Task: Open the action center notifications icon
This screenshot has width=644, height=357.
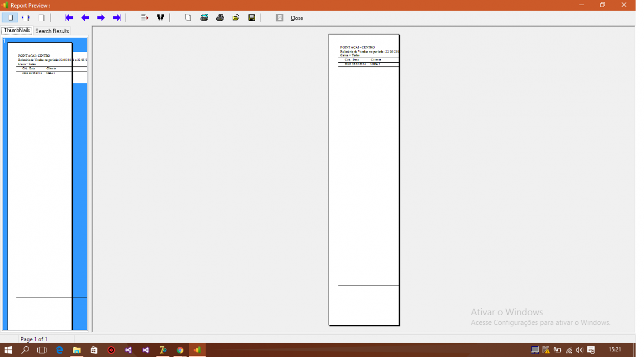Action: click(x=591, y=350)
